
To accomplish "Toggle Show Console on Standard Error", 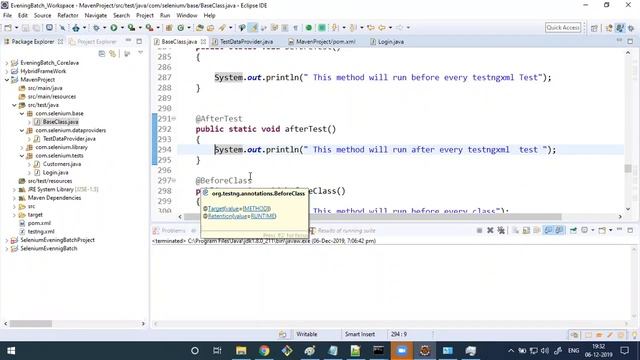I will [x=559, y=231].
